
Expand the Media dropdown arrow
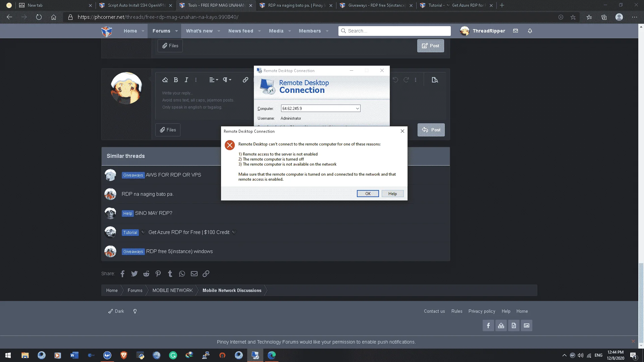(x=289, y=31)
